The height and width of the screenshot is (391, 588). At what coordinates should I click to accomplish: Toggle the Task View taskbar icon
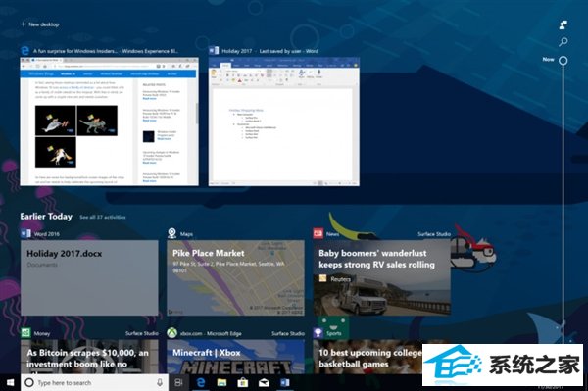179,383
